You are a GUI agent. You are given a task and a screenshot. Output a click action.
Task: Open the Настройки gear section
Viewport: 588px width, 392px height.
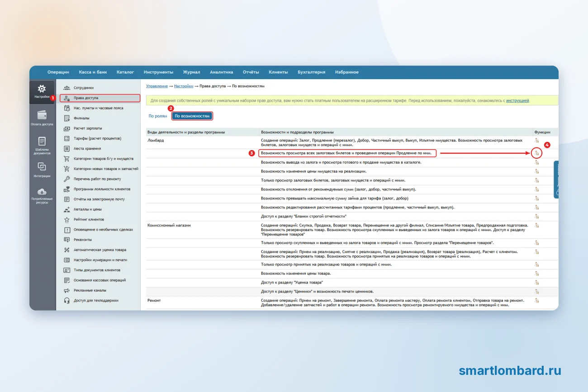42,92
